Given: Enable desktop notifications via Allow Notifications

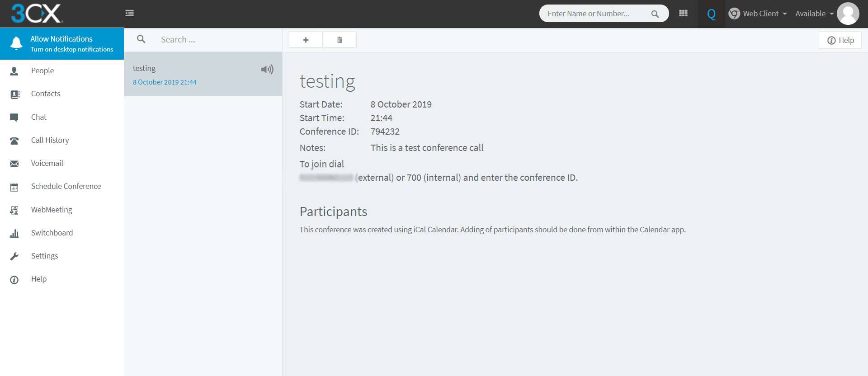Looking at the screenshot, I should pyautogui.click(x=62, y=44).
